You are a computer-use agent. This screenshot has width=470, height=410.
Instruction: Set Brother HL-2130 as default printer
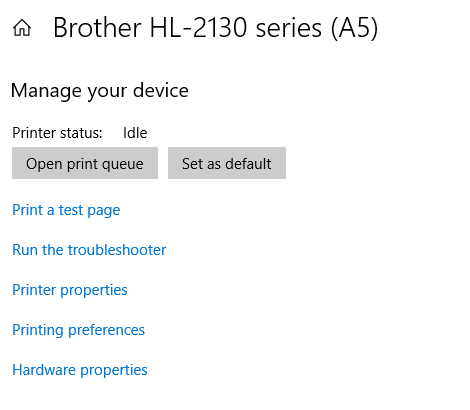(227, 163)
